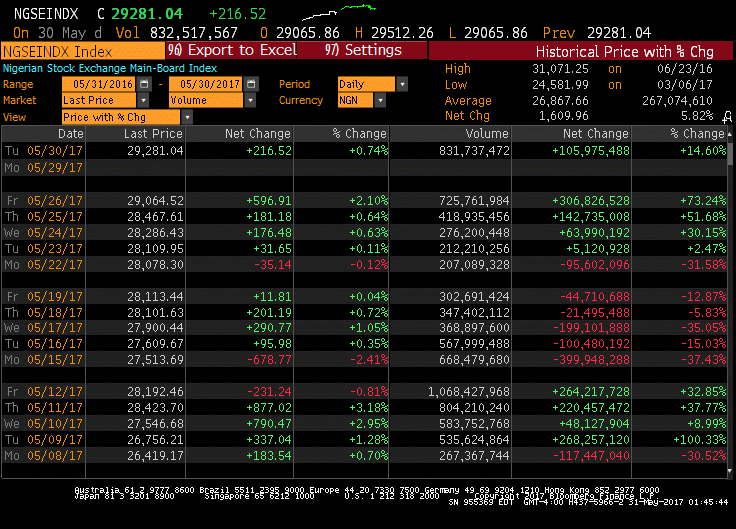The height and width of the screenshot is (529, 736).
Task: Click the intraday sparkline chart at top
Action: pyautogui.click(x=338, y=12)
